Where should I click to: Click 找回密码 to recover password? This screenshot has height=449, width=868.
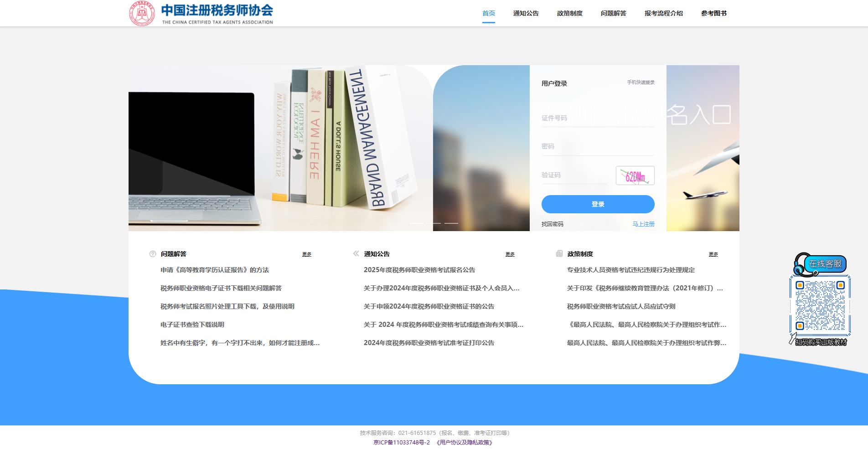point(552,224)
